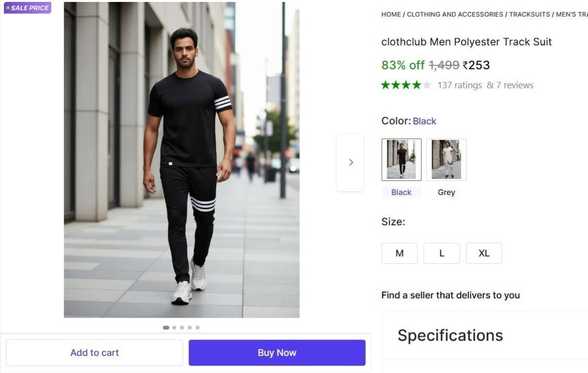This screenshot has height=373, width=588.
Task: View the 137 ratings
Action: [x=460, y=85]
